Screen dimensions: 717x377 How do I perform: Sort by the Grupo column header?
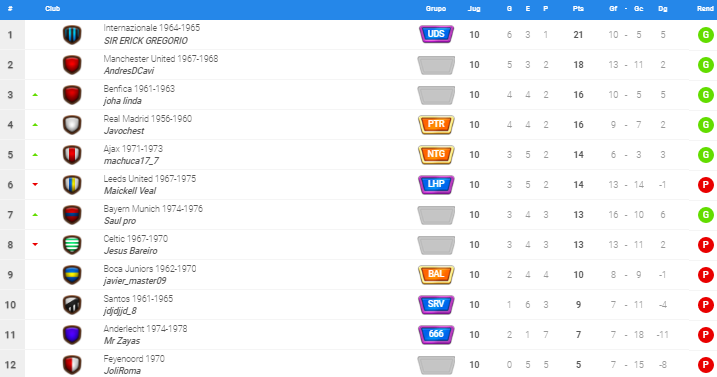(435, 9)
